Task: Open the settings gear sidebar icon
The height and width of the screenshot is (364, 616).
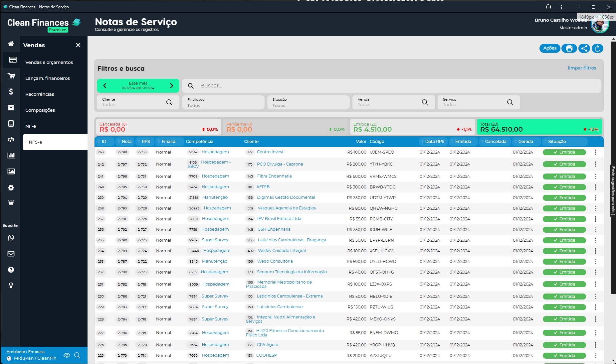Action: click(11, 187)
